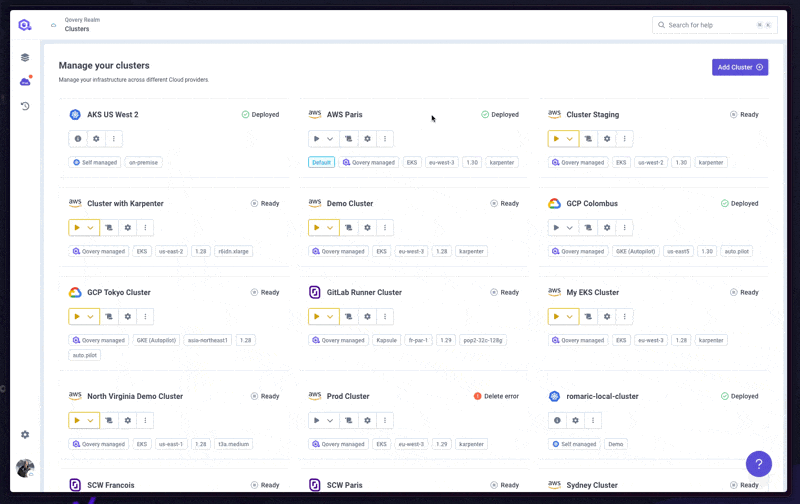
Task: Expand deploy chevron of GCP Colombus
Action: click(570, 228)
